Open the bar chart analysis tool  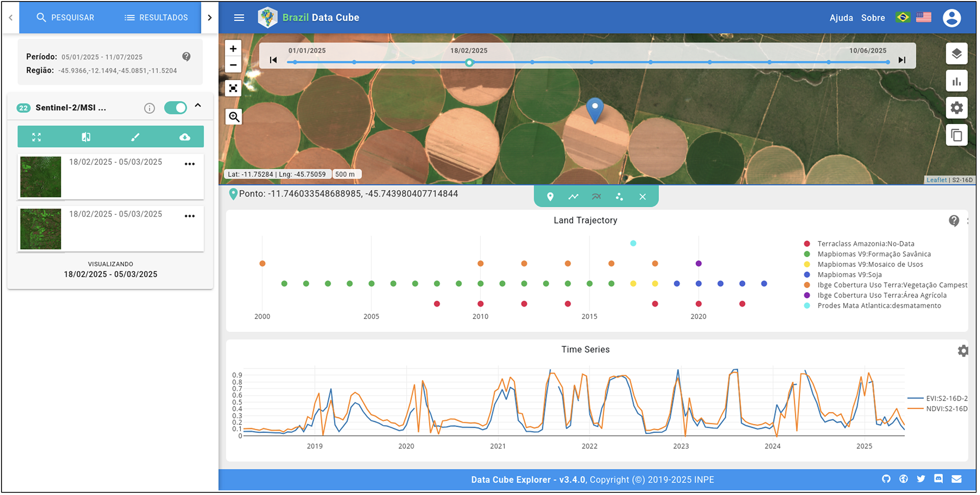[956, 81]
